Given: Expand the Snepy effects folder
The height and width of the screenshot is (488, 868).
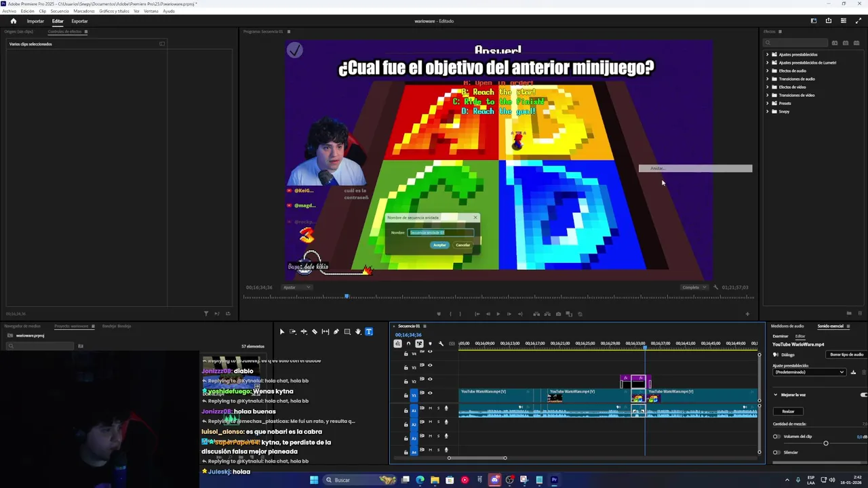Looking at the screenshot, I should coord(768,111).
